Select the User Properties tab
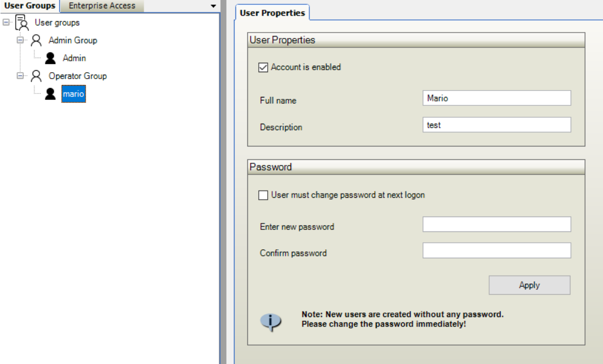 pos(272,13)
